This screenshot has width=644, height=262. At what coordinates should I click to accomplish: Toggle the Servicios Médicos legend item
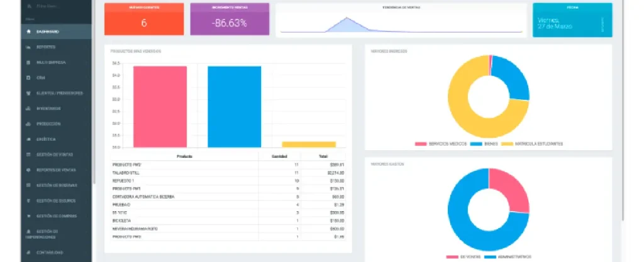441,144
